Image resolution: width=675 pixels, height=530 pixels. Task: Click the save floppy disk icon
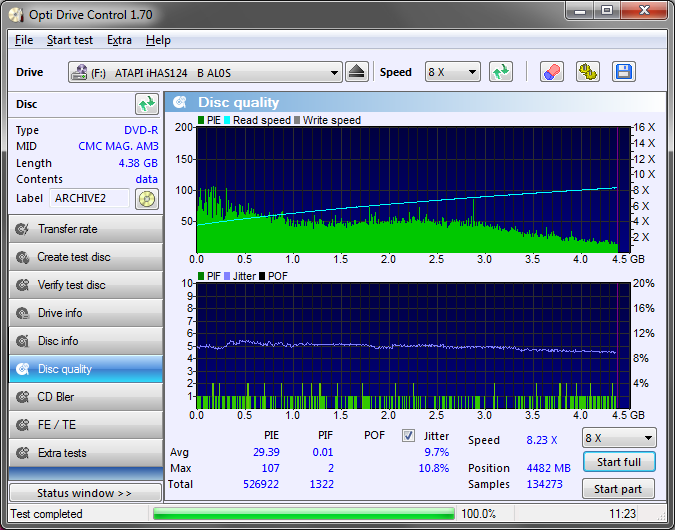[624, 72]
